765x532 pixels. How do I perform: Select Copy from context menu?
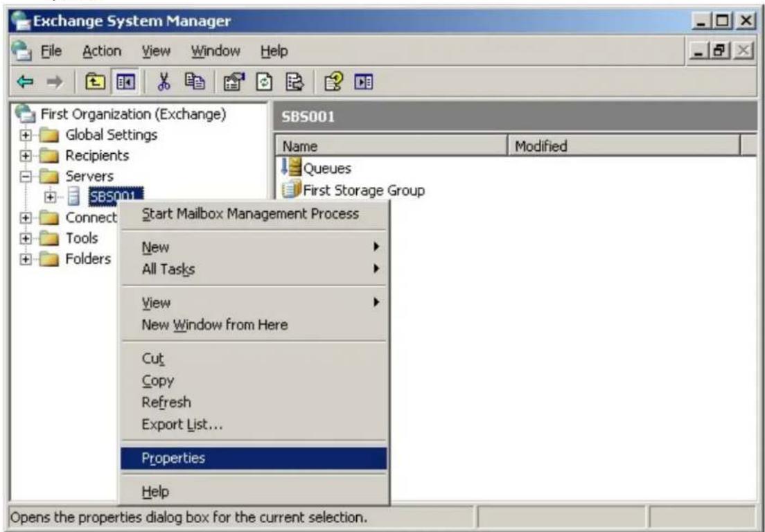[254, 380]
